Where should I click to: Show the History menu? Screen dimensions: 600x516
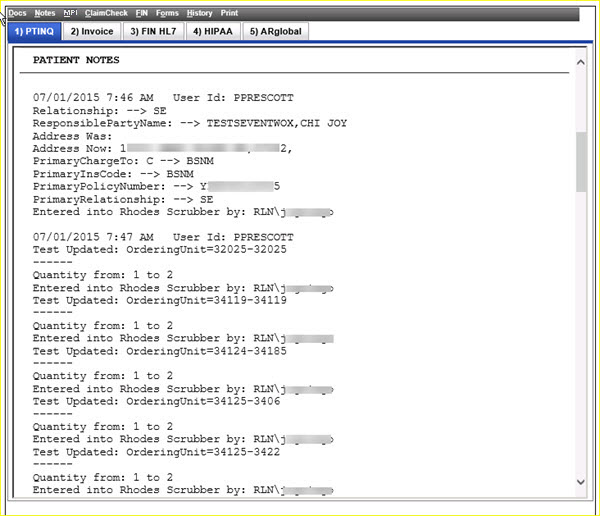coord(199,13)
